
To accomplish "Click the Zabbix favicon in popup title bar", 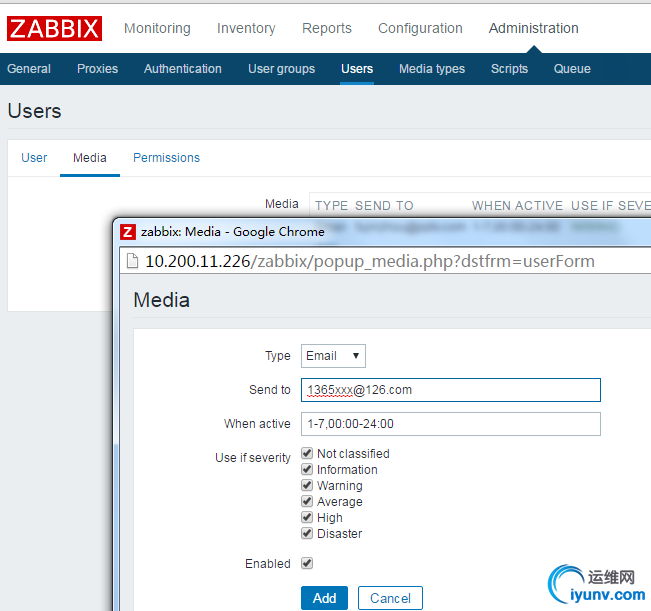I will click(128, 232).
